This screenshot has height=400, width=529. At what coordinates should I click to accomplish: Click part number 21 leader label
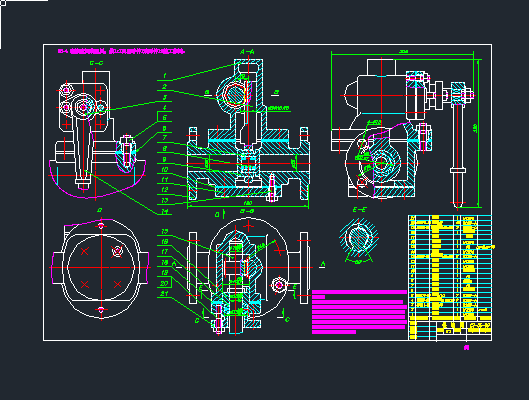click(x=164, y=294)
